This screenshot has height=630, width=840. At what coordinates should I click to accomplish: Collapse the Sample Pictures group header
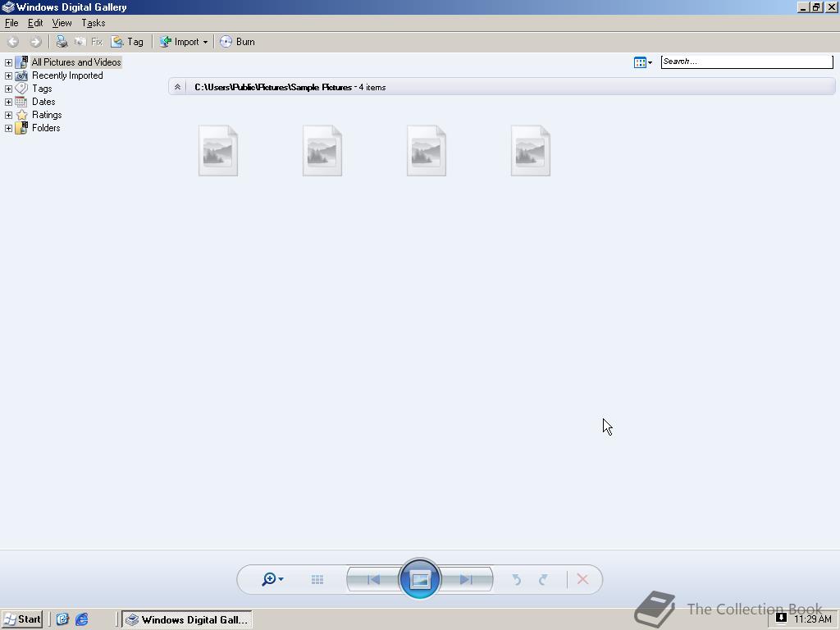(177, 87)
